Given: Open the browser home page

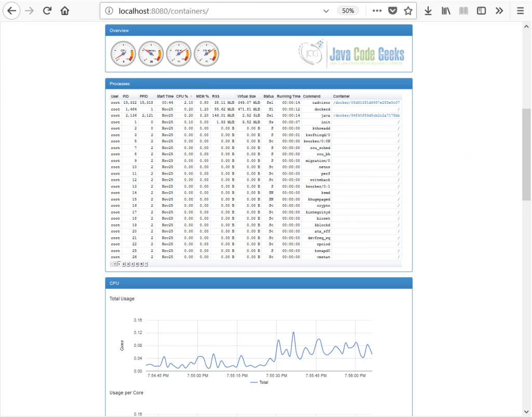Looking at the screenshot, I should (65, 11).
